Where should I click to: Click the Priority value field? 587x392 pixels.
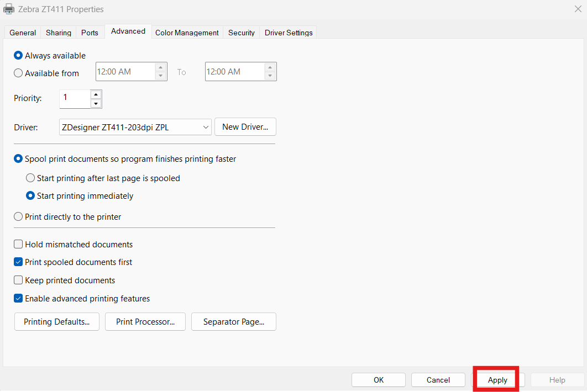[75, 99]
